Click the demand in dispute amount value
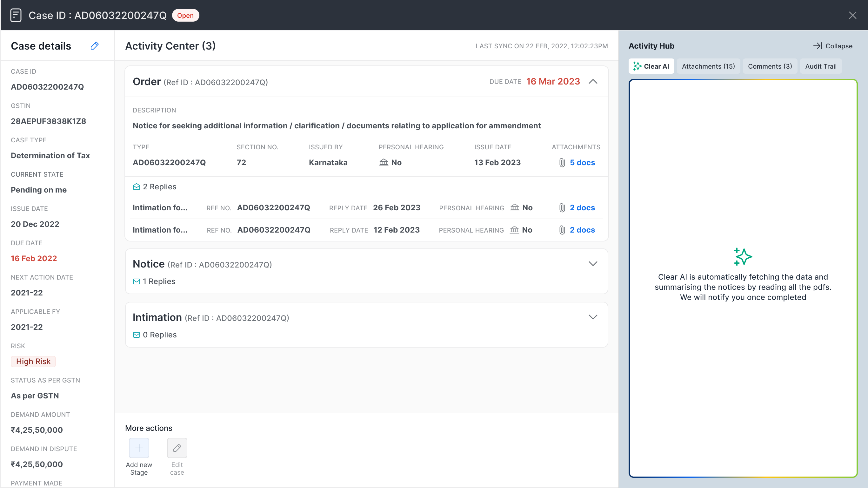 [37, 464]
